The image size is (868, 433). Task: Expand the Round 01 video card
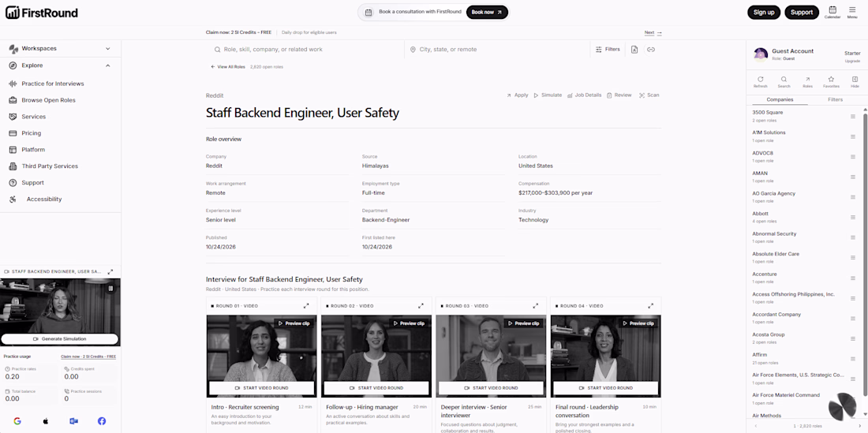coord(306,306)
